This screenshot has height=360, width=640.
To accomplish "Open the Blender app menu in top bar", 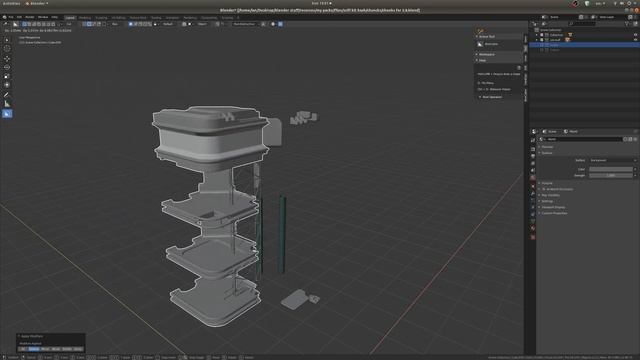I will (x=37, y=3).
